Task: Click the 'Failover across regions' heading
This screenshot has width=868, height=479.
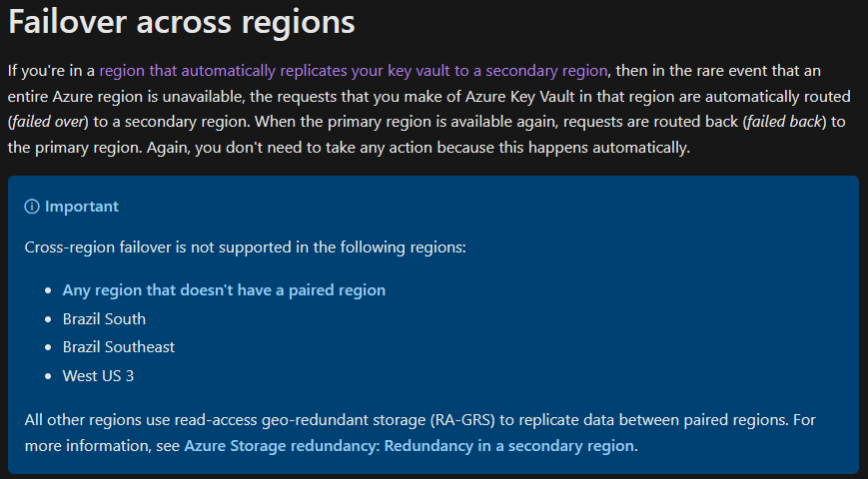Action: [x=182, y=22]
